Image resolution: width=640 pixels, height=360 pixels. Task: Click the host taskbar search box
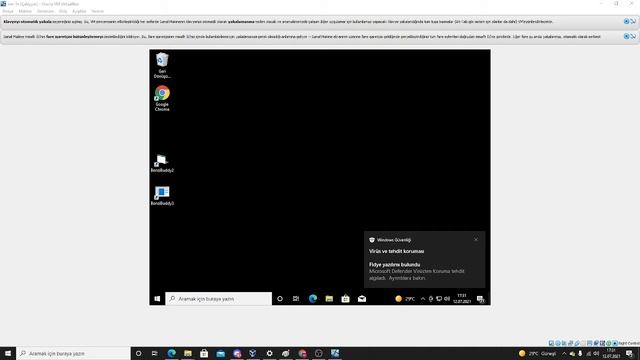click(73, 353)
